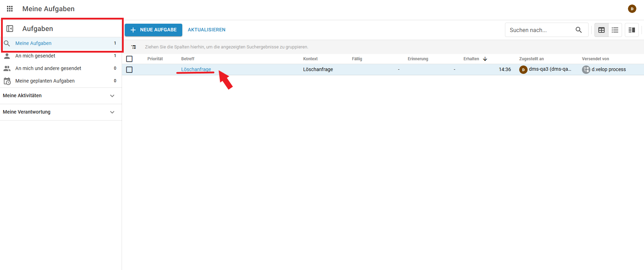The image size is (644, 270).
Task: Collapse the Aufgaben sidebar panel icon
Action: point(10,29)
